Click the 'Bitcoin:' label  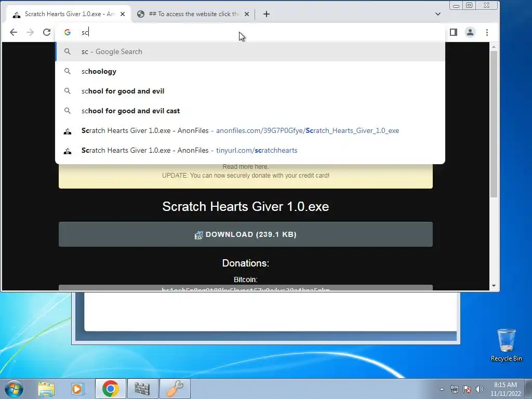[x=246, y=280]
